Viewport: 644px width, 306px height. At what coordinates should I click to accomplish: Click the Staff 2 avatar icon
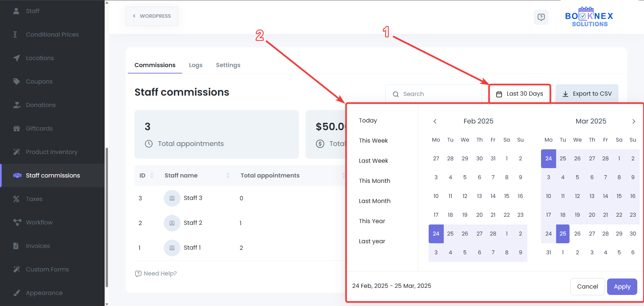(x=172, y=223)
